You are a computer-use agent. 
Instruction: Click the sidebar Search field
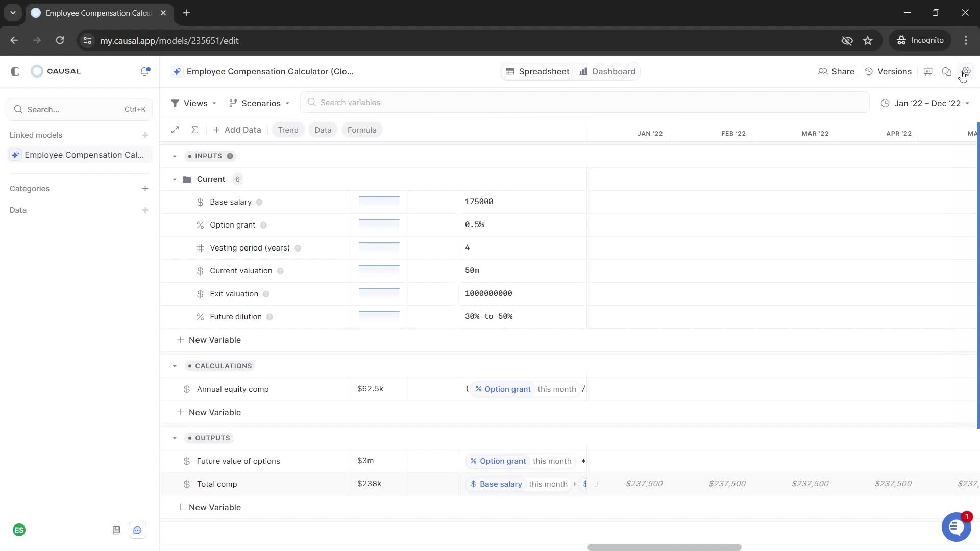[x=80, y=109]
